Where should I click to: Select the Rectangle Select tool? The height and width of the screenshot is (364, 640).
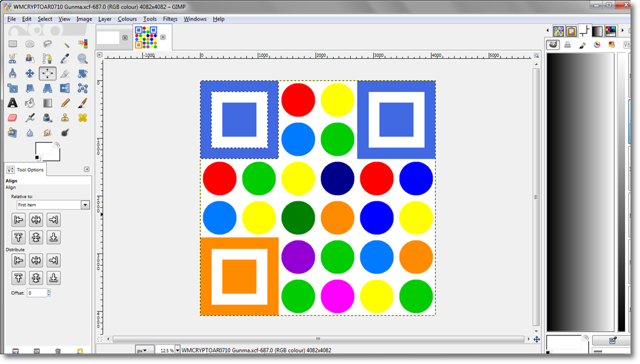click(12, 44)
